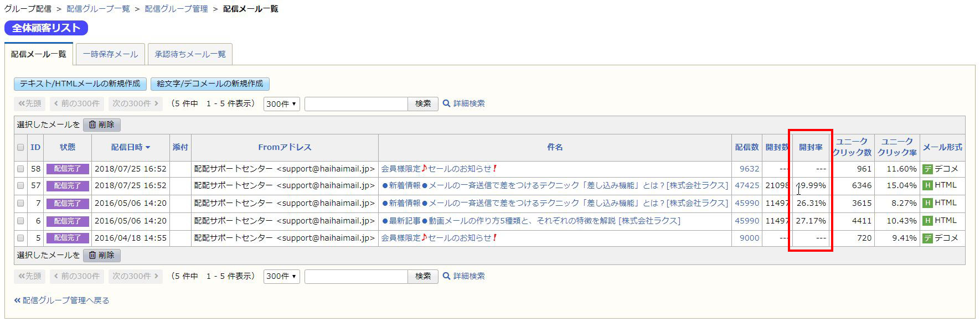Click the bottom 先頭 pagination button

[x=30, y=276]
